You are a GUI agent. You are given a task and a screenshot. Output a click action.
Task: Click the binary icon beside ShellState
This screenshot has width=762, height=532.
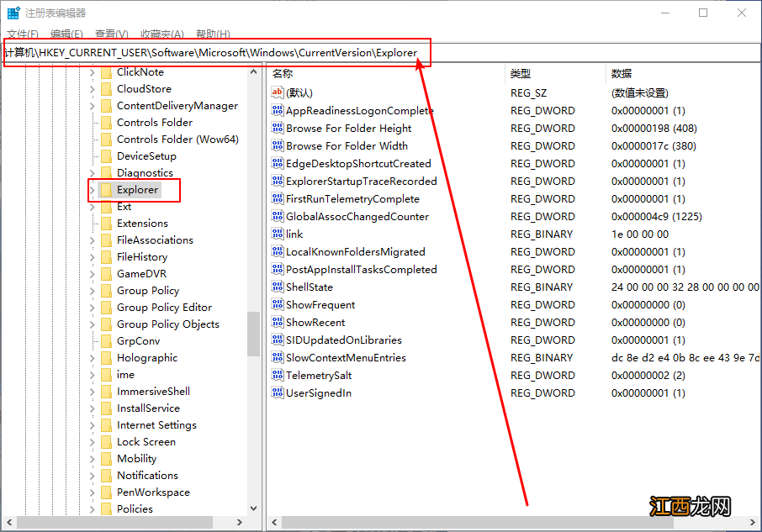point(278,287)
